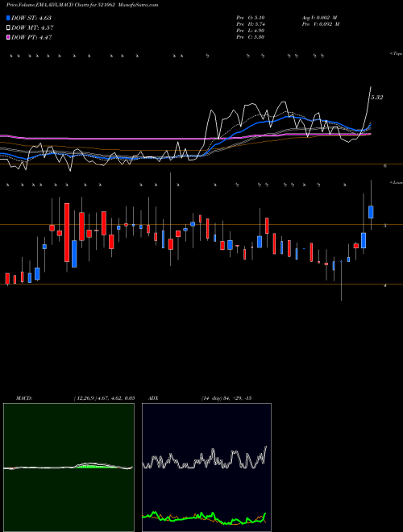Click the ADX panel title
The width and height of the screenshot is (403, 532).
[x=153, y=398]
